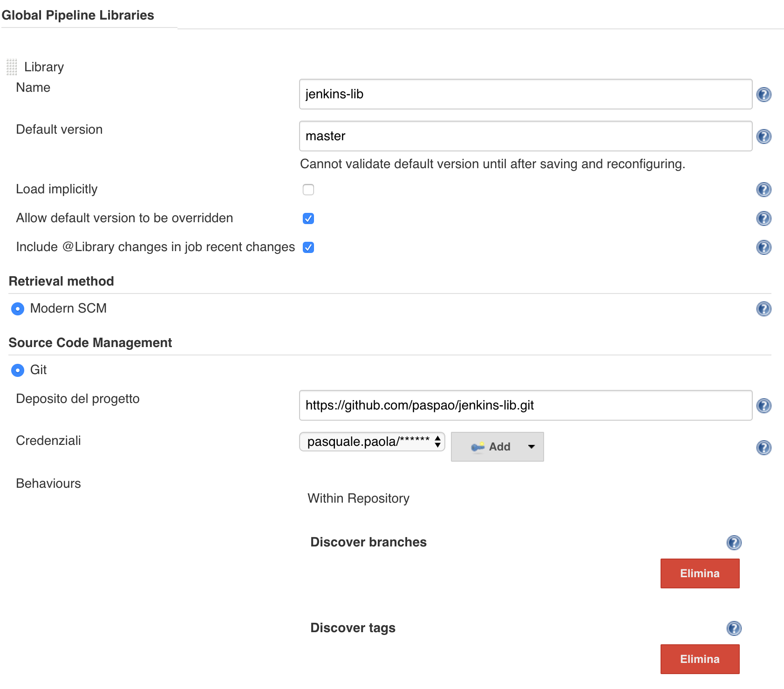The width and height of the screenshot is (784, 689).
Task: Show help for Load implicitly option
Action: click(764, 190)
